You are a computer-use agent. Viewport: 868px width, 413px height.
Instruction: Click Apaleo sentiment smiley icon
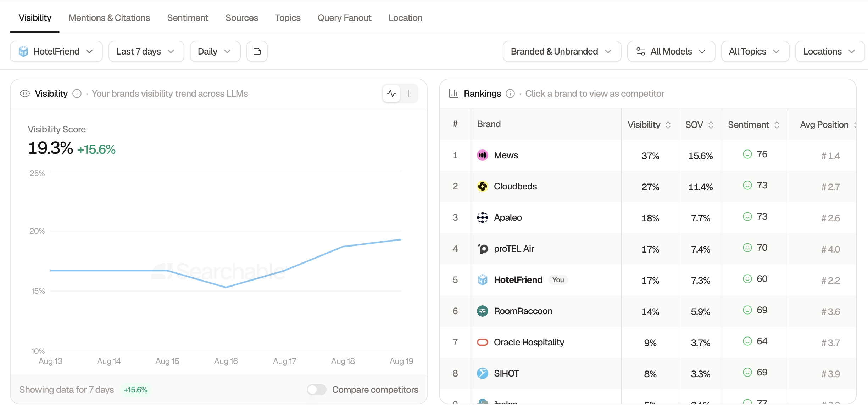[747, 216]
